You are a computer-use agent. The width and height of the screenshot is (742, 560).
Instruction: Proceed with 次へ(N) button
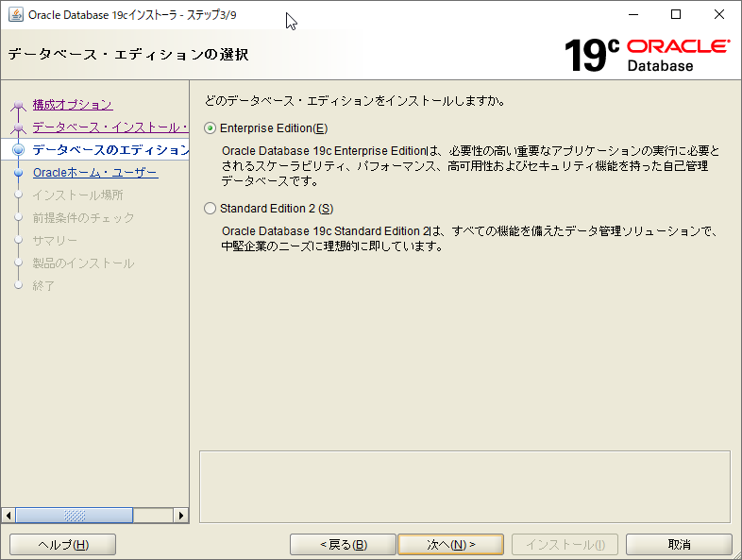pyautogui.click(x=451, y=545)
